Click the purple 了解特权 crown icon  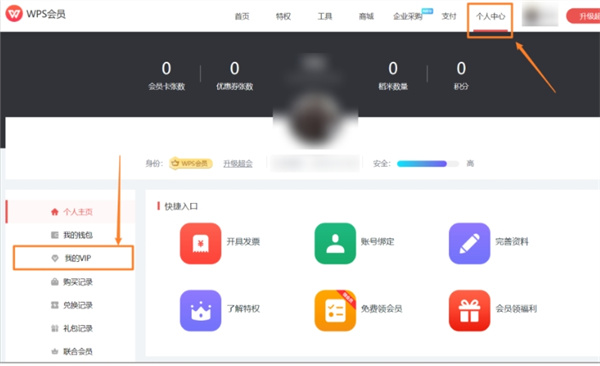point(201,310)
